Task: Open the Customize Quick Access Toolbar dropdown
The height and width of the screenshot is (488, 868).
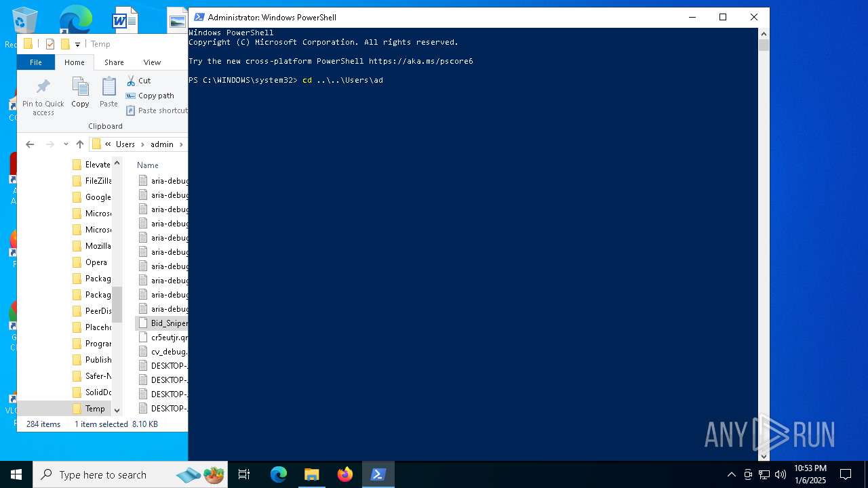Action: (77, 45)
